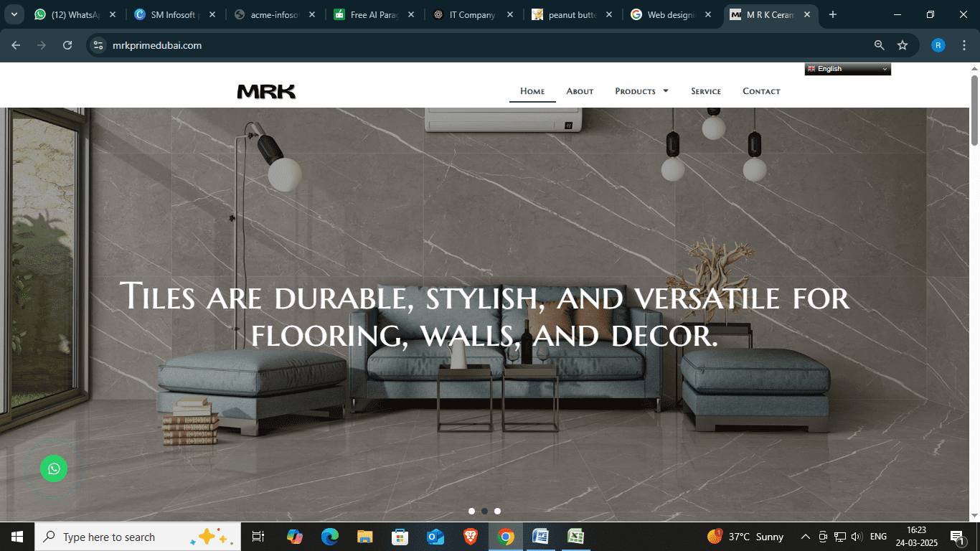Screen dimensions: 980x551
Task: Click the MRK logo in header
Action: [266, 91]
